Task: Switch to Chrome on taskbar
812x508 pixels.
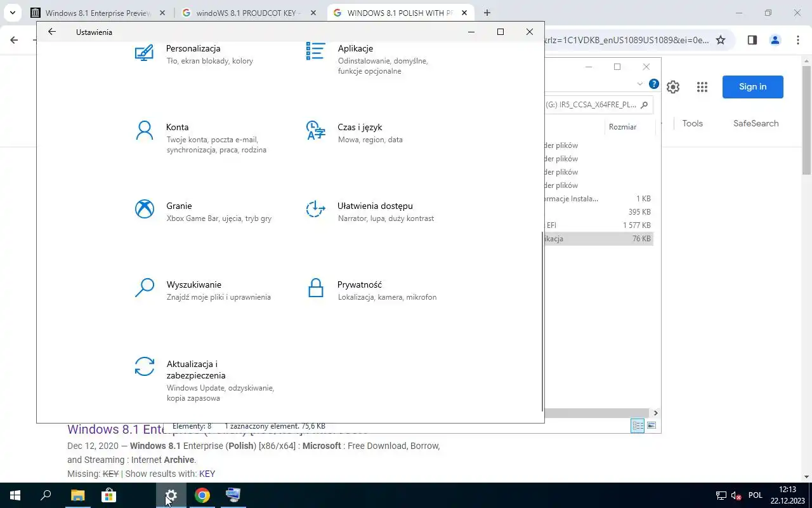Action: (x=202, y=495)
